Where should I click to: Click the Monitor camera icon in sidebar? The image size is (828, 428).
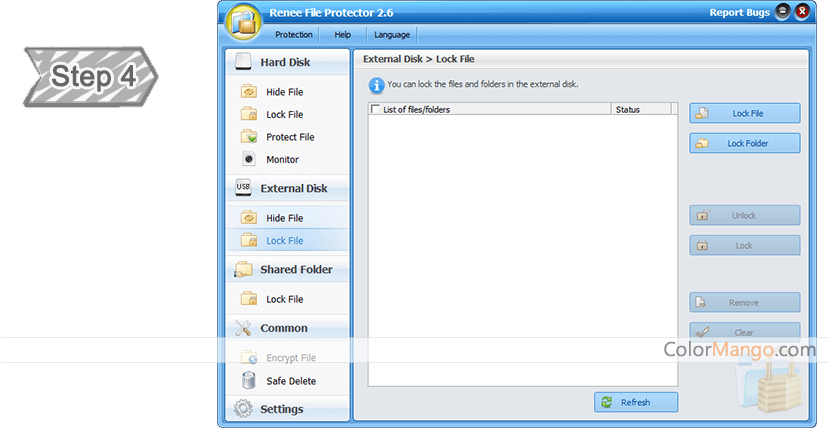pos(248,159)
